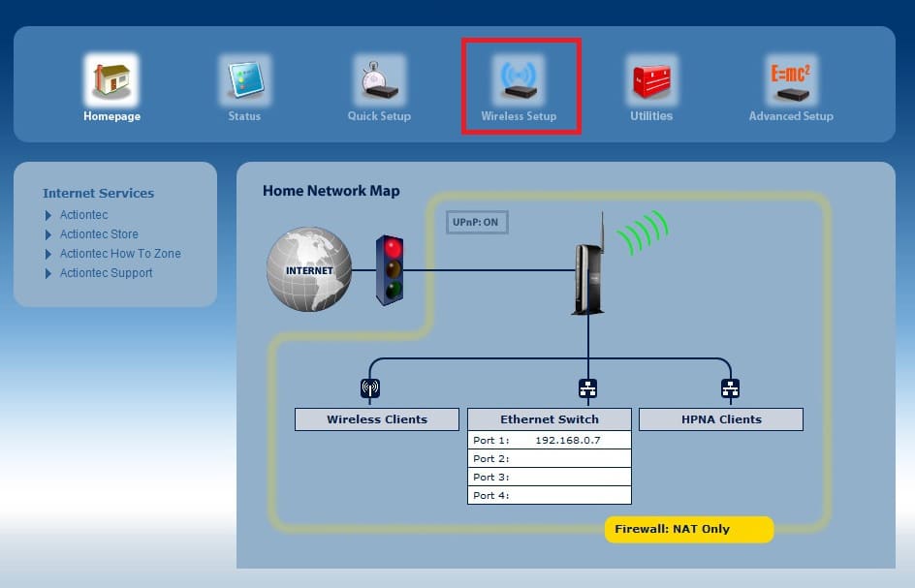Open the Status page icon
Viewport: 915px width, 588px height.
[x=243, y=80]
